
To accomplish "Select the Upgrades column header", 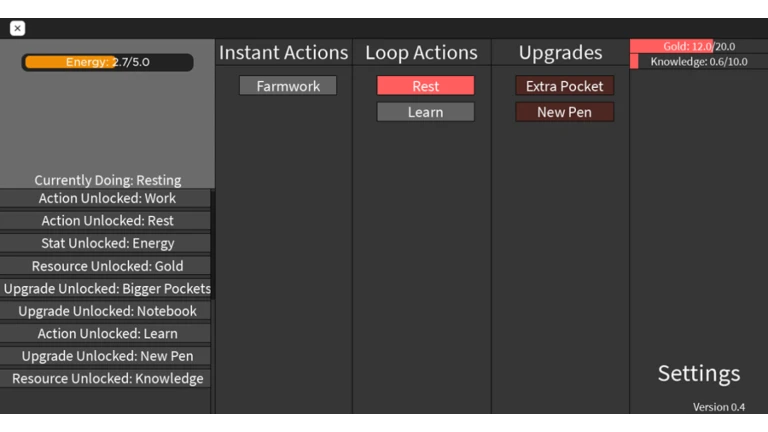I will tap(560, 52).
